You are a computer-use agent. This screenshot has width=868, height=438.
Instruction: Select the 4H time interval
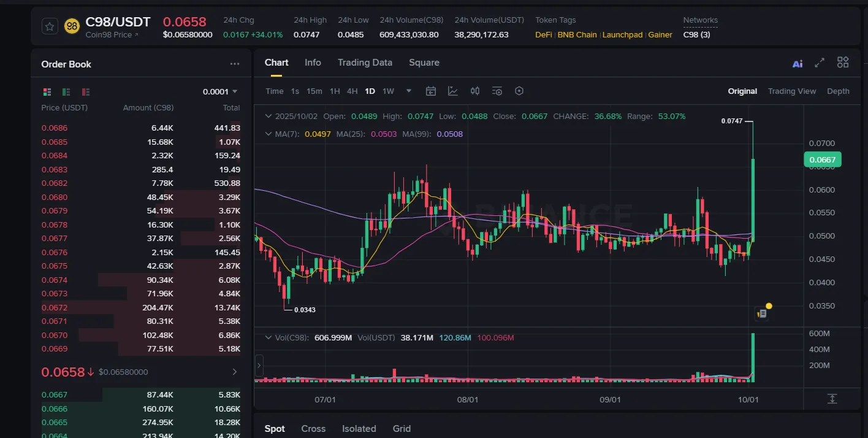point(352,91)
